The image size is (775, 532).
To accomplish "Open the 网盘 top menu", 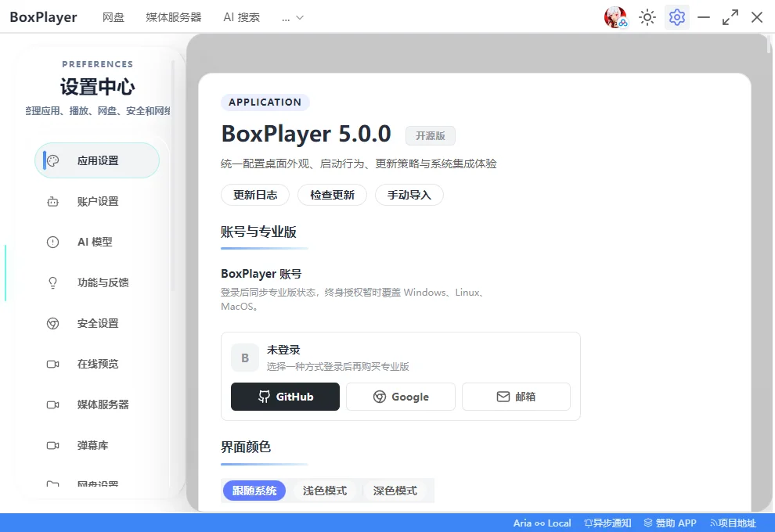I will 114,17.
